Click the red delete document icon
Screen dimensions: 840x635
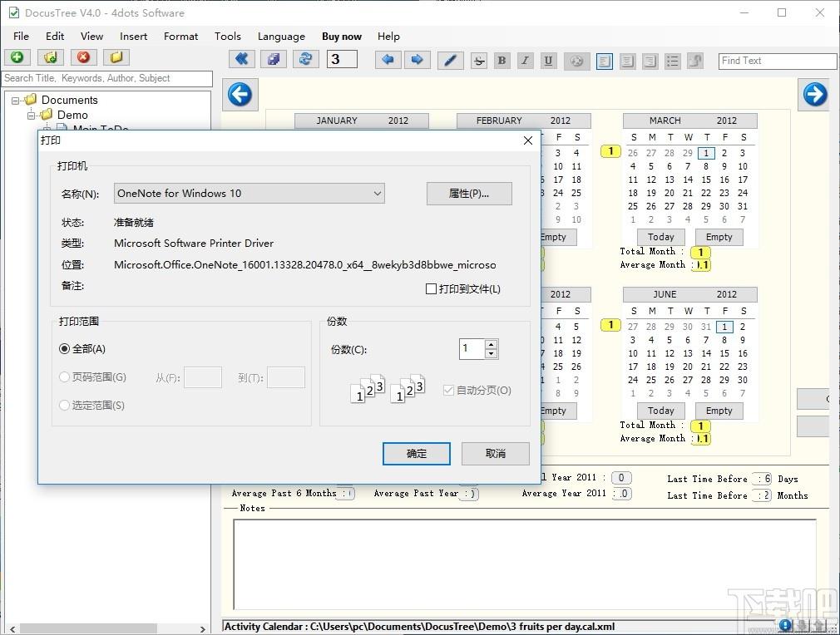click(83, 57)
